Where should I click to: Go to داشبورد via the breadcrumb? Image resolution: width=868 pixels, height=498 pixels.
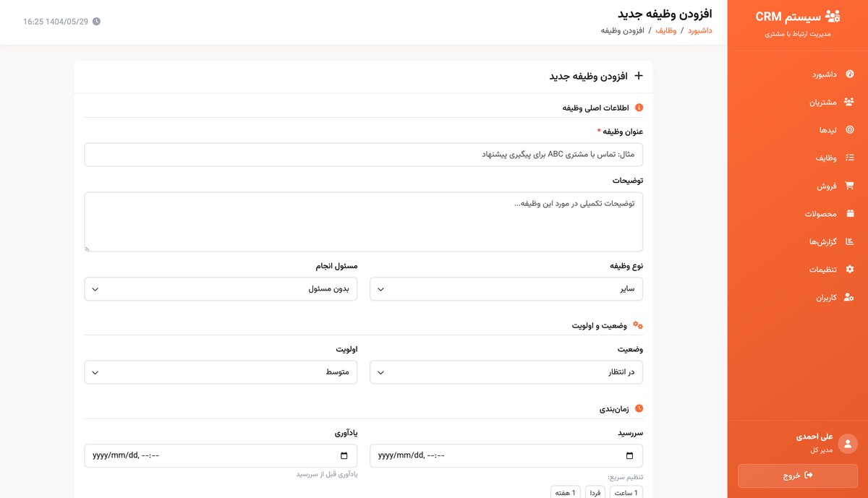[699, 30]
